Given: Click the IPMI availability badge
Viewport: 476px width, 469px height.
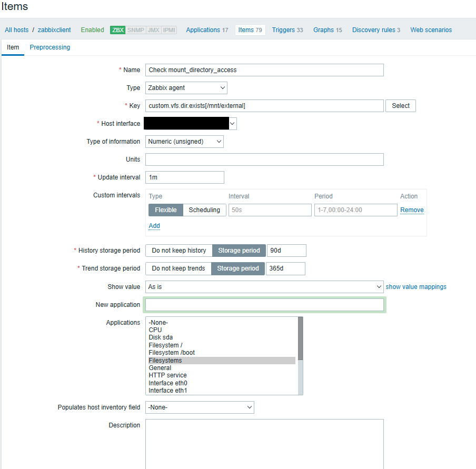Looking at the screenshot, I should (169, 30).
